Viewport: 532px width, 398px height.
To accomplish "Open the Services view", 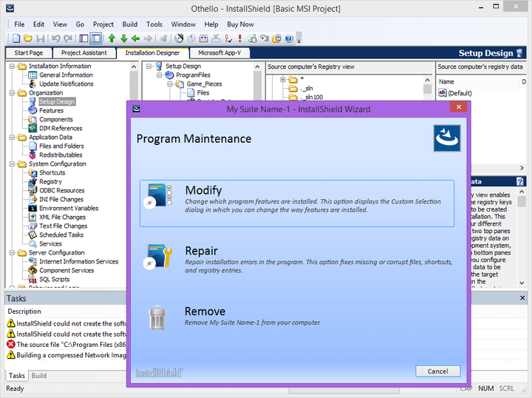I will (50, 244).
